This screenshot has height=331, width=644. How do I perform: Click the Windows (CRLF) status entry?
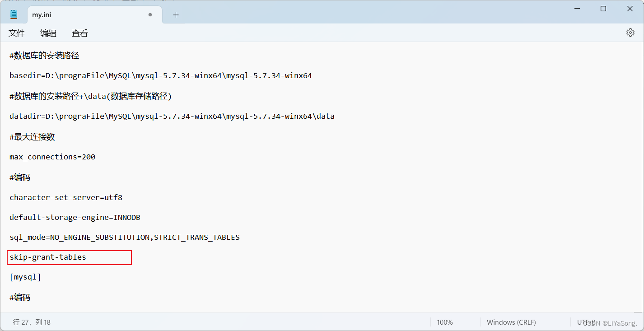511,322
